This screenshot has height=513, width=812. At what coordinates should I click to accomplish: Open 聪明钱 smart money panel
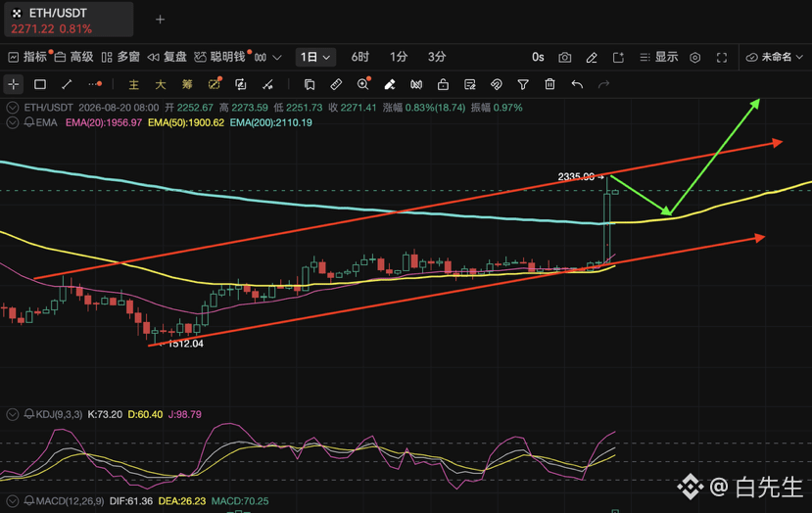220,57
